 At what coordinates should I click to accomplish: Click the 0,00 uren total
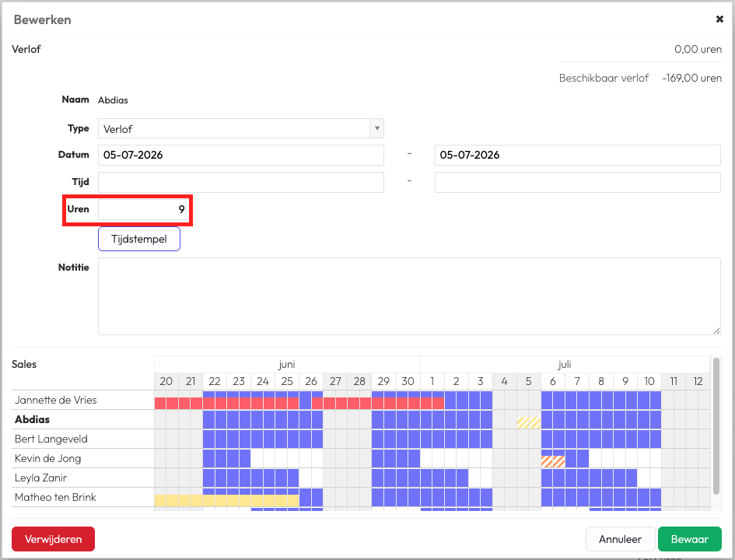pyautogui.click(x=698, y=49)
